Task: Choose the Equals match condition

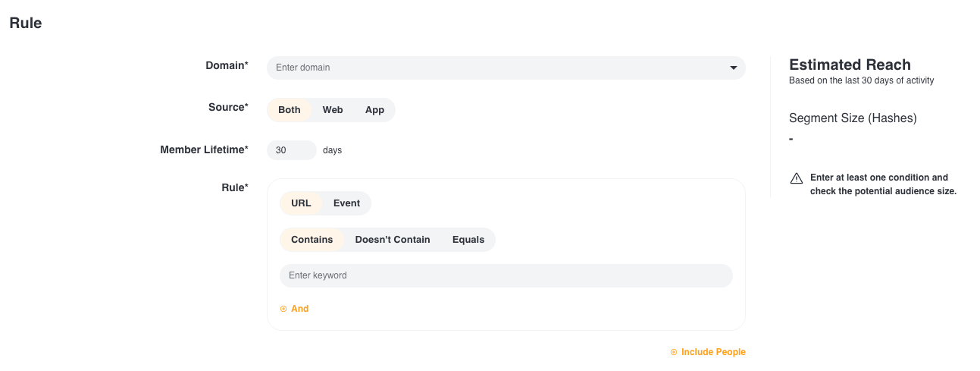Action: 468,240
